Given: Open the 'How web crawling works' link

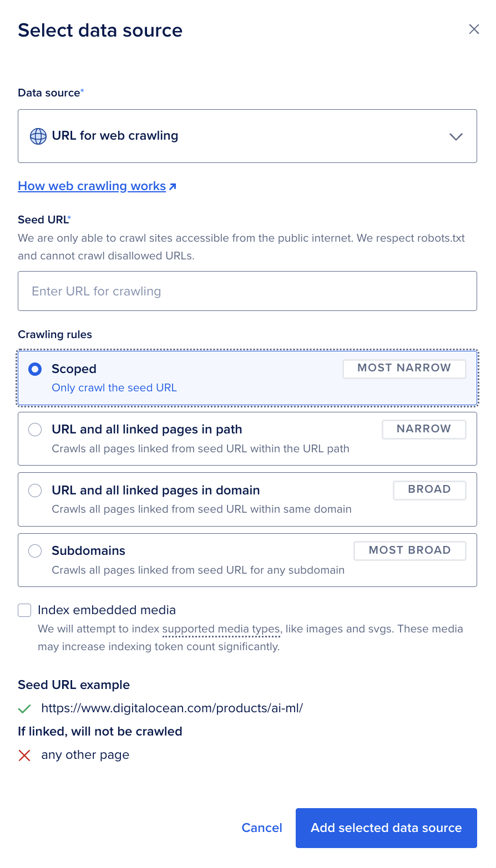Looking at the screenshot, I should (x=90, y=186).
